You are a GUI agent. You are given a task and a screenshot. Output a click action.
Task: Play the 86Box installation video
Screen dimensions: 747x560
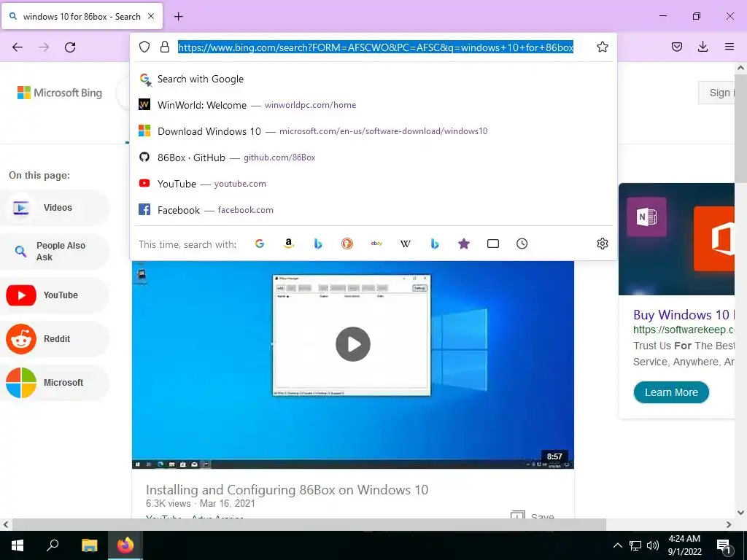(353, 344)
